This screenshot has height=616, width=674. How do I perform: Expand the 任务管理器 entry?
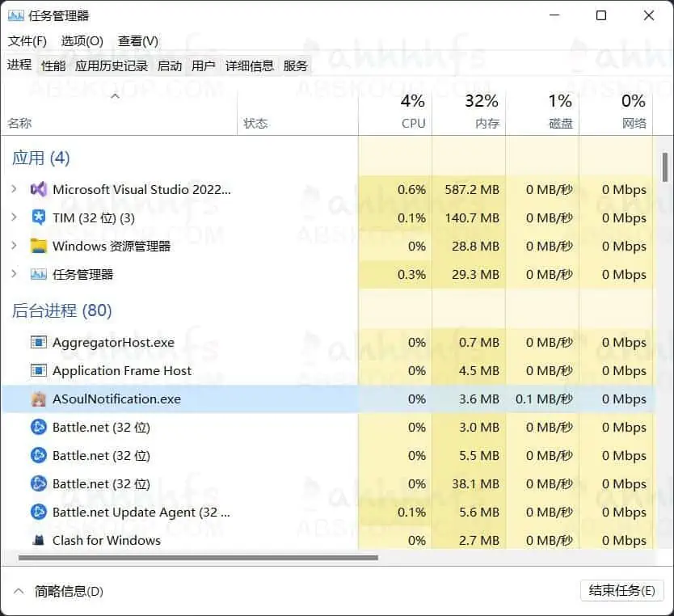(15, 274)
